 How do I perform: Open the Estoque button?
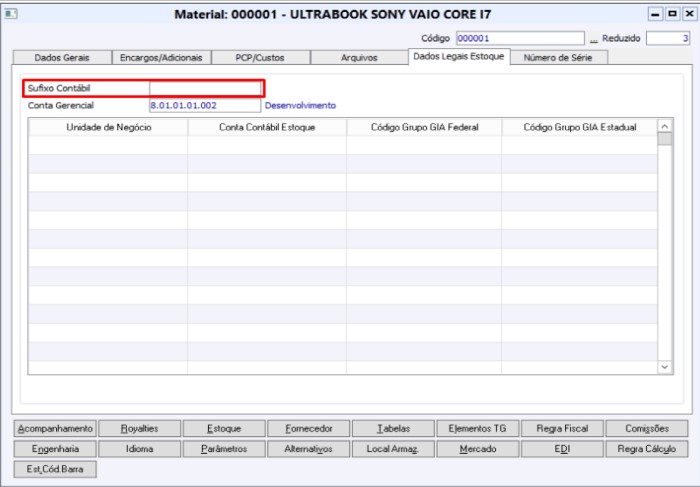click(x=224, y=429)
